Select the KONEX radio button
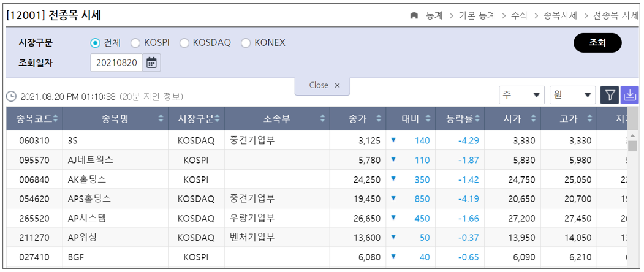 pos(246,43)
